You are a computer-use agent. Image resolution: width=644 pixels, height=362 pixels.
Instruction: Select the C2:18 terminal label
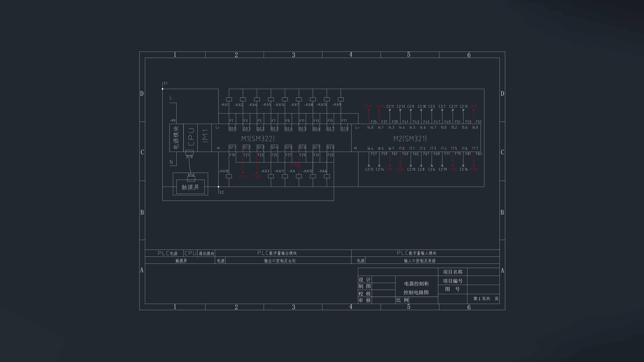pos(422,106)
